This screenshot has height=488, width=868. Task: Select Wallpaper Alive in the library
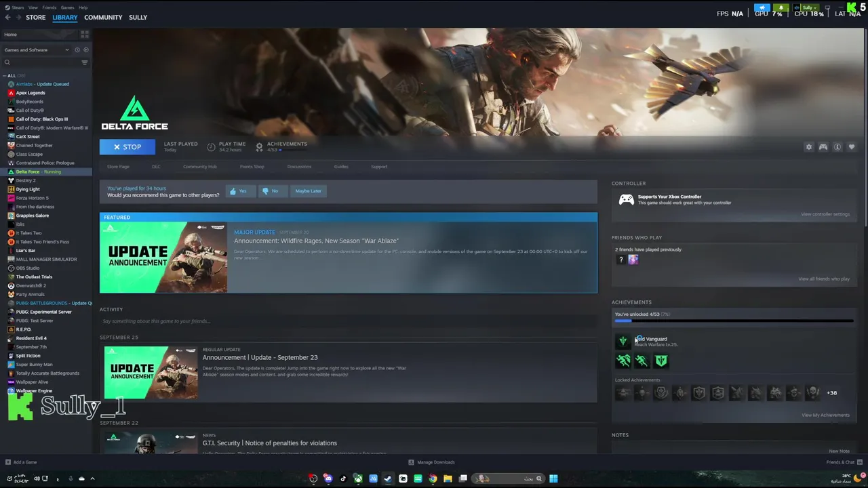(x=32, y=382)
